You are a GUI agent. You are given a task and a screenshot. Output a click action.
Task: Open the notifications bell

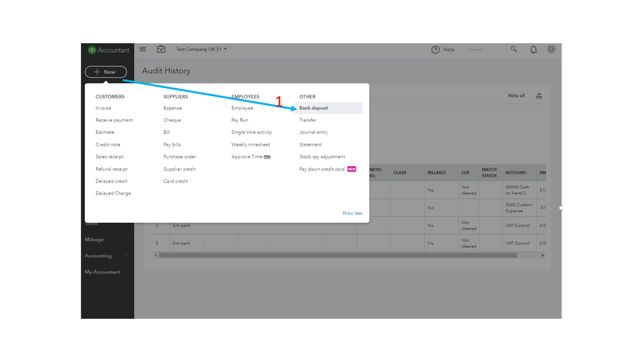(533, 50)
